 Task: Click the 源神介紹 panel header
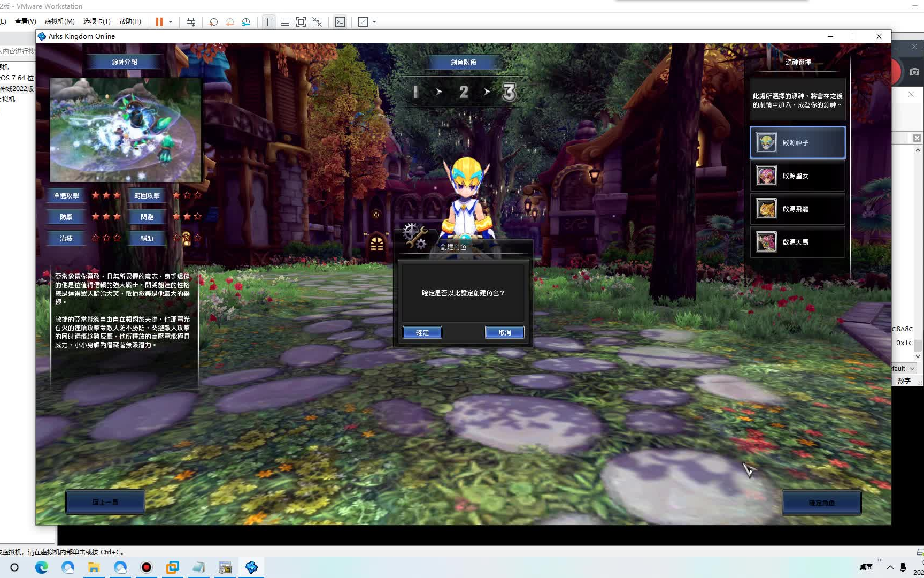click(125, 62)
